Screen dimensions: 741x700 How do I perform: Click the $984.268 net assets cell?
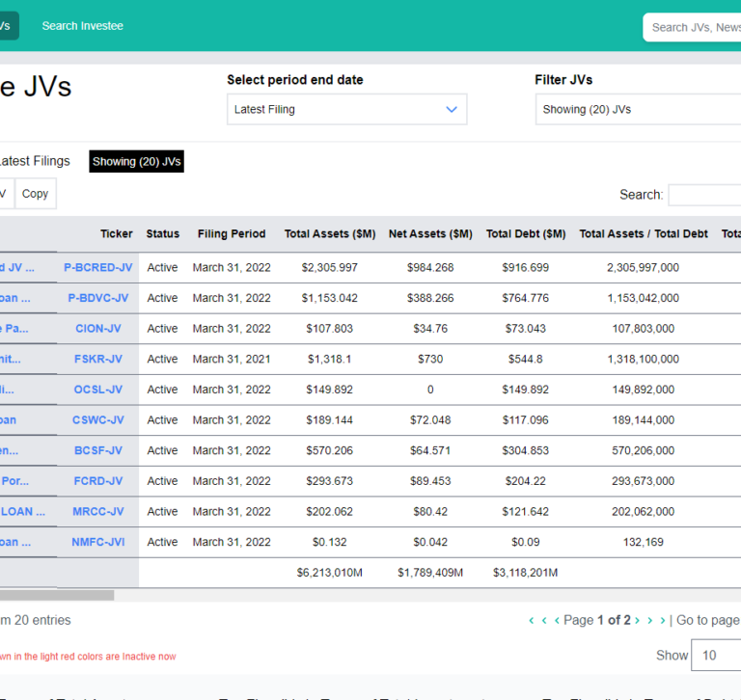pos(430,267)
